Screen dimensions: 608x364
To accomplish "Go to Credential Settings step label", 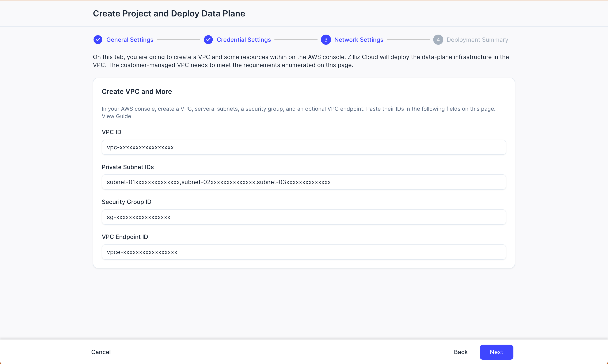I will click(x=243, y=40).
